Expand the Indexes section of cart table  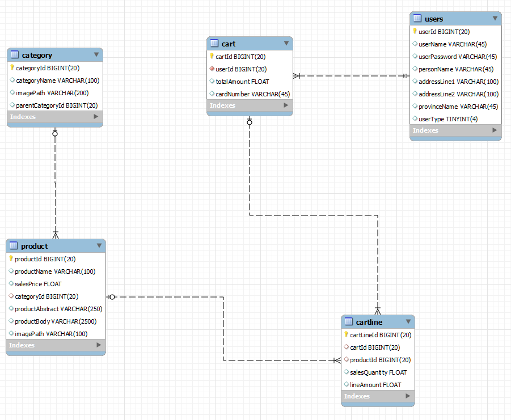(286, 105)
